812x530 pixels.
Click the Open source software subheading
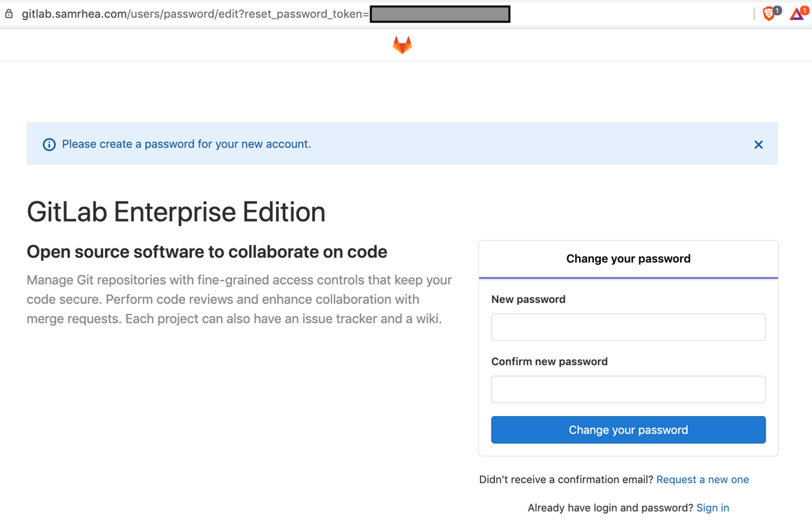tap(207, 252)
